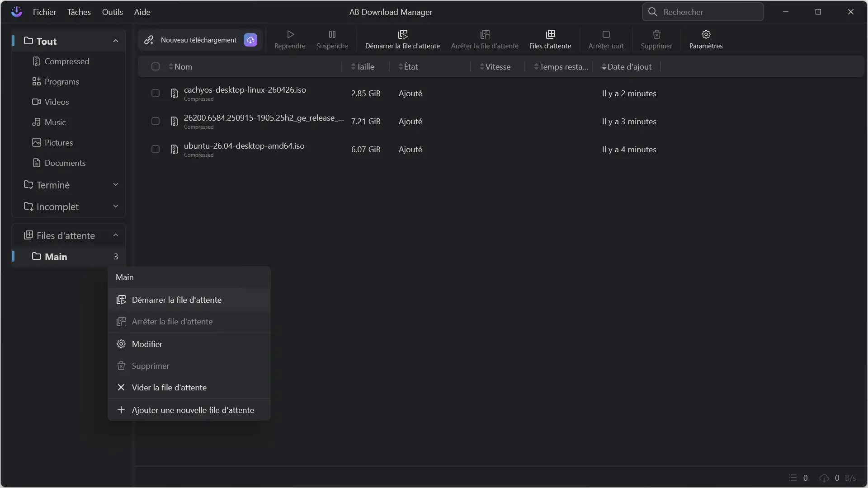Click active downloads count icon in status bar

pyautogui.click(x=793, y=478)
